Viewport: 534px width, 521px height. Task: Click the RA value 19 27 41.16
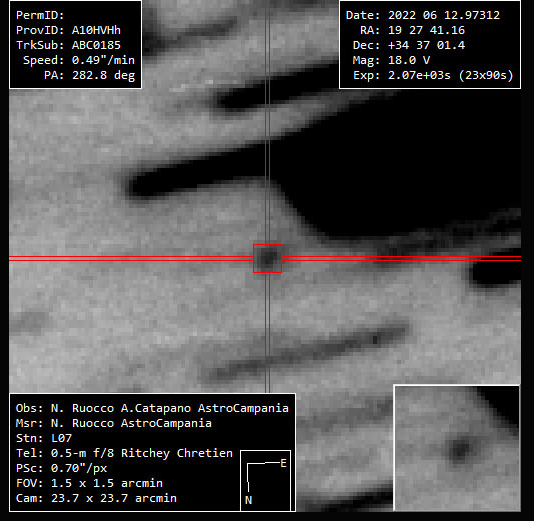tap(426, 30)
